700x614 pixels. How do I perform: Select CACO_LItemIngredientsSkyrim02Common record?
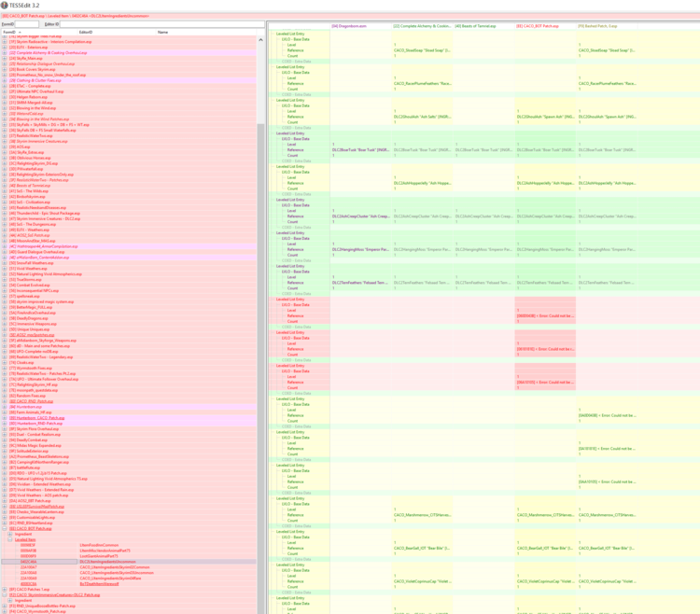(x=129, y=567)
